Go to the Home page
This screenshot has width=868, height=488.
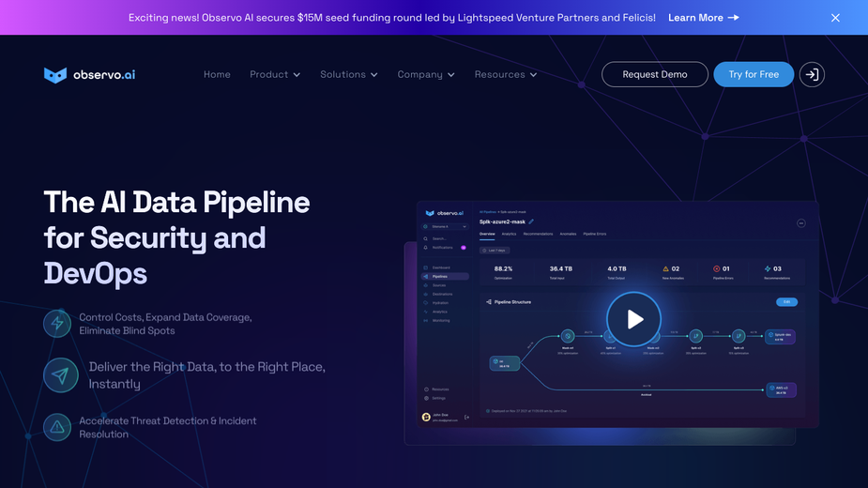tap(217, 74)
